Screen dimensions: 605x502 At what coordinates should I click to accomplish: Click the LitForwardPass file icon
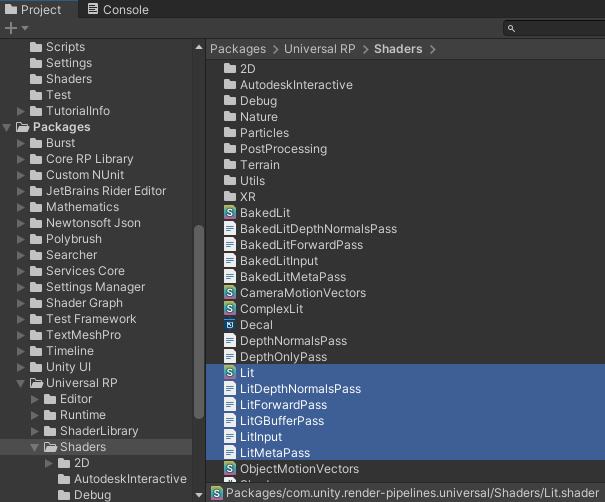230,404
